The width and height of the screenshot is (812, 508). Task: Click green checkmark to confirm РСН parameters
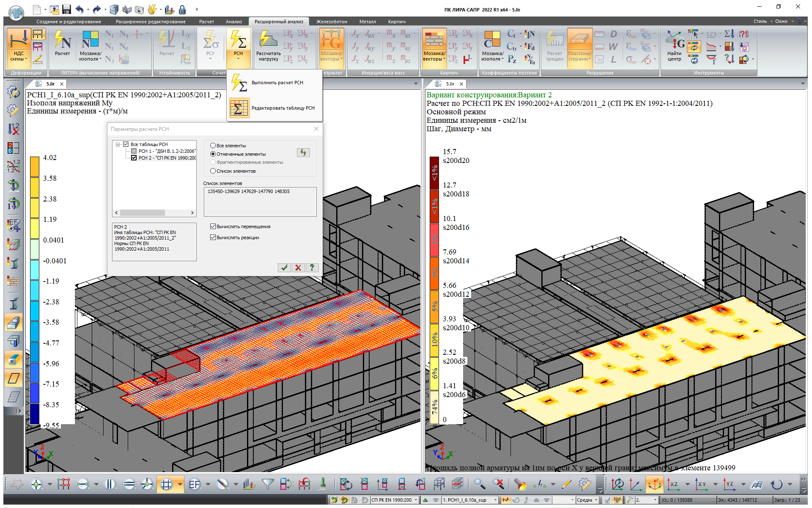point(284,268)
